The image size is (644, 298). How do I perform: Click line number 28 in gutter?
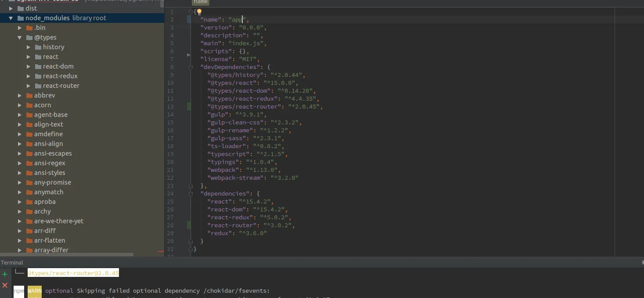click(x=170, y=225)
